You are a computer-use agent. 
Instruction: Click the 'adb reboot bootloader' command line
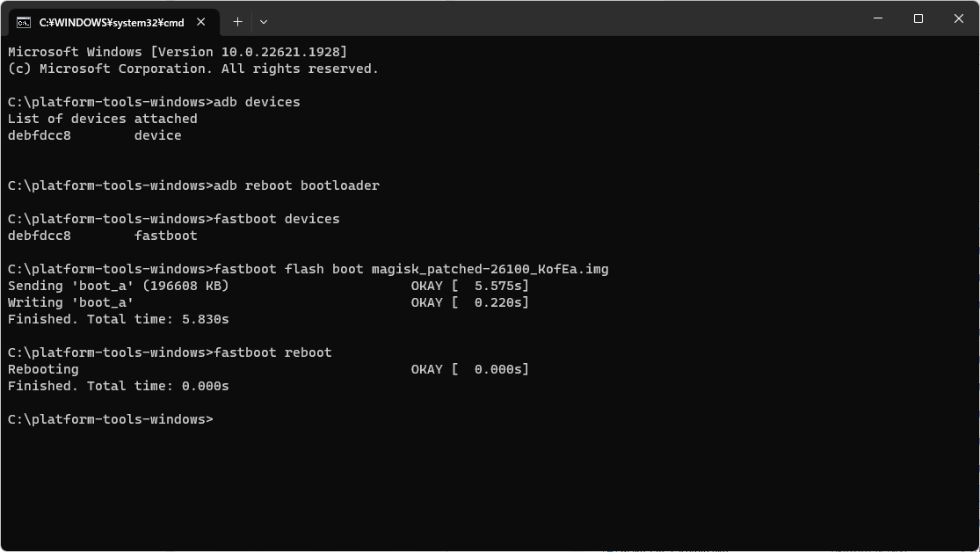(193, 185)
